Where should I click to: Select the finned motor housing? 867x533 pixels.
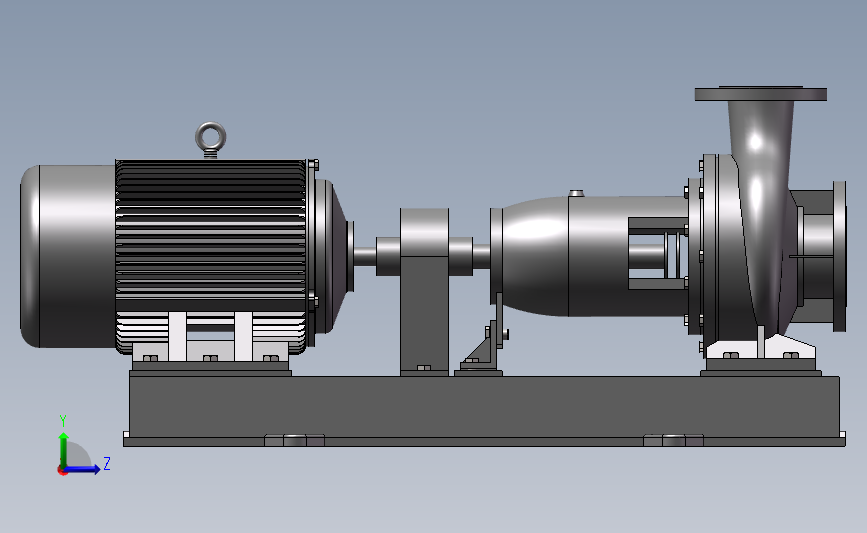[210, 256]
